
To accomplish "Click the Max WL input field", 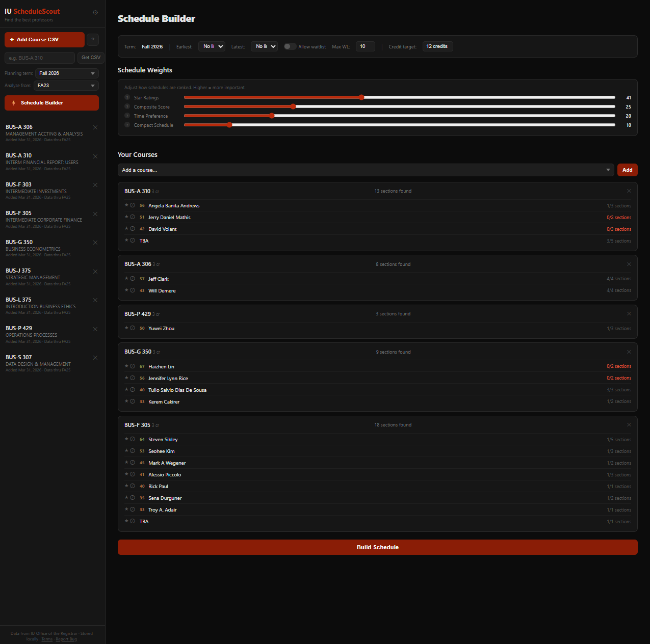I will (x=365, y=46).
